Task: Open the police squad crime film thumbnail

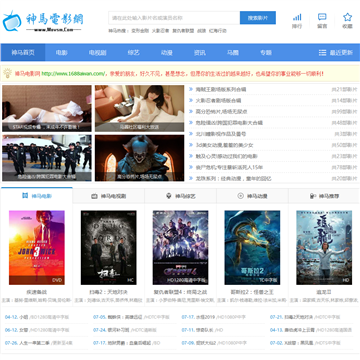Action: (47, 158)
